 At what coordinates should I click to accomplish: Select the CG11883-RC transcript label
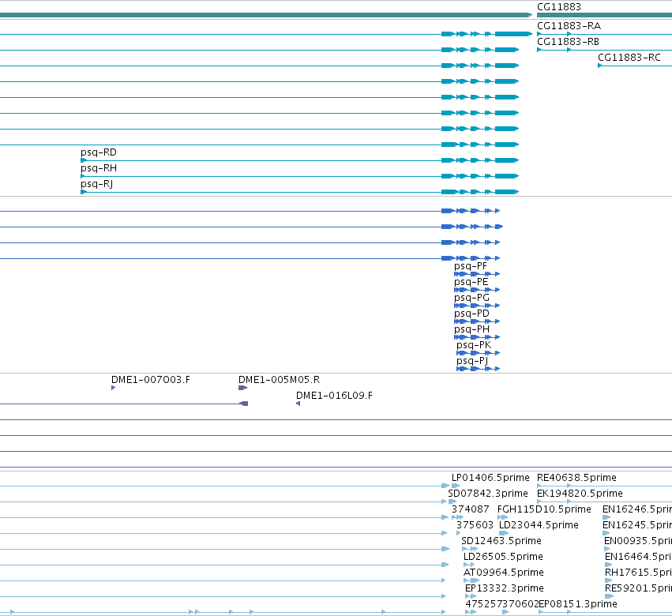point(629,58)
